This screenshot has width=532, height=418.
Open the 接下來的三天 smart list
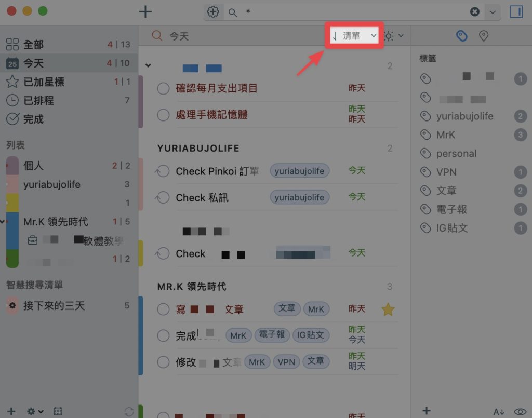pos(69,305)
